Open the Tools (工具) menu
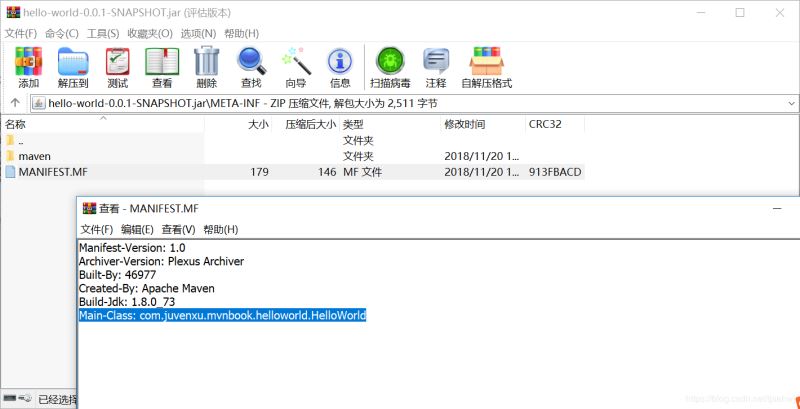Screen dimensions: 800x409 pyautogui.click(x=103, y=34)
